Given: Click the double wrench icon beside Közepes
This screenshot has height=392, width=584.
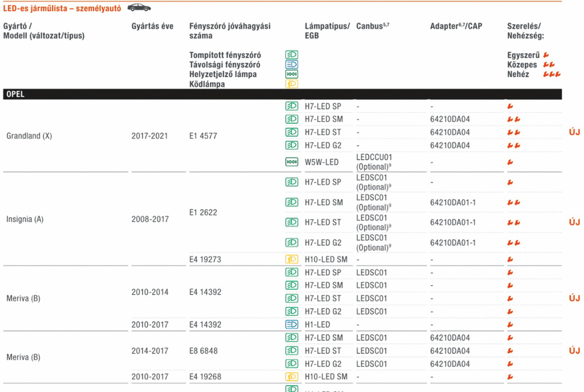Looking at the screenshot, I should pos(549,65).
